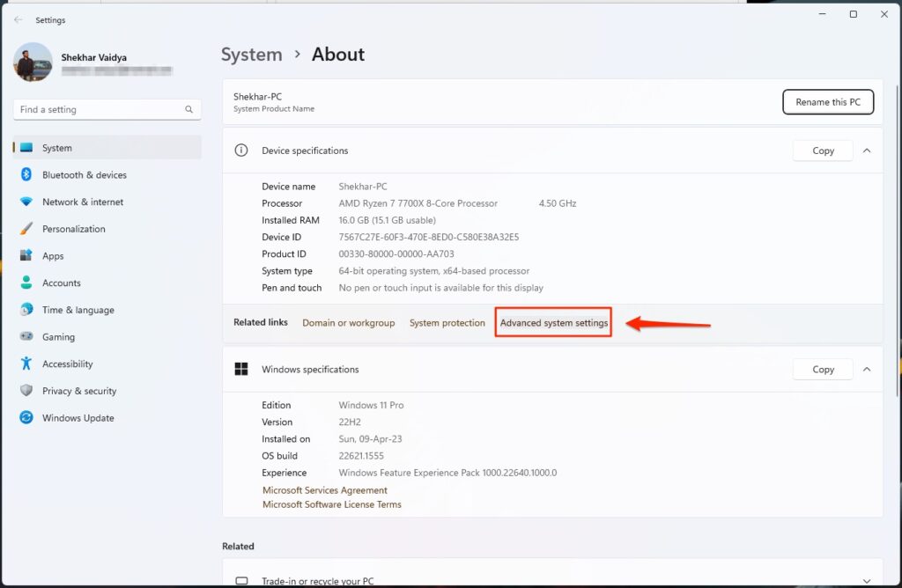Open Time & language settings
902x588 pixels.
point(78,310)
